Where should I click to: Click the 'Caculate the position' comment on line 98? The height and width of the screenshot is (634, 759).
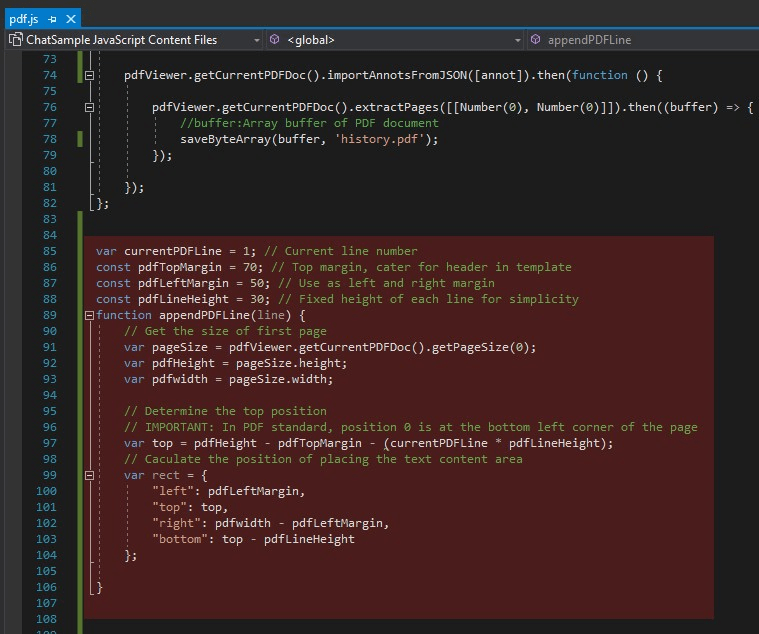(x=323, y=459)
